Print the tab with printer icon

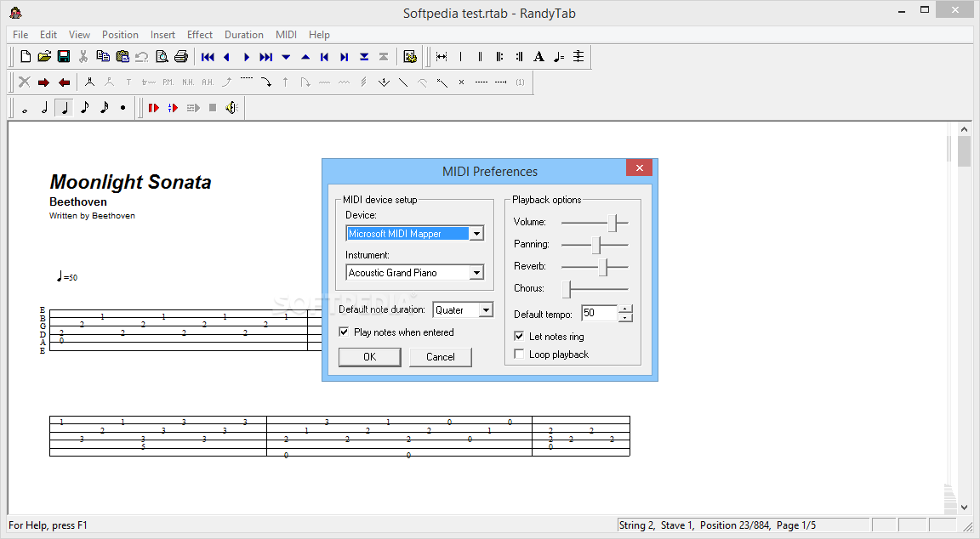tap(181, 57)
